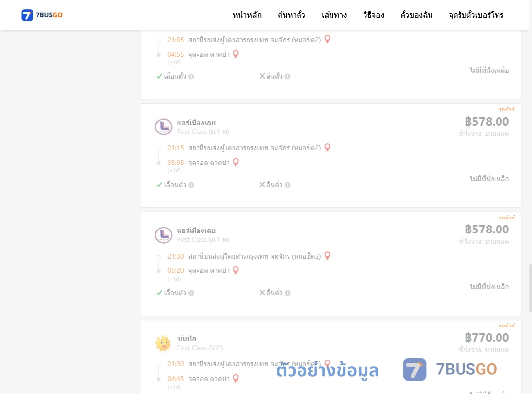Image resolution: width=532 pixels, height=394 pixels.
Task: Click map pin beside 21:30 แอร์เมืองเลย departure
Action: pyautogui.click(x=328, y=256)
